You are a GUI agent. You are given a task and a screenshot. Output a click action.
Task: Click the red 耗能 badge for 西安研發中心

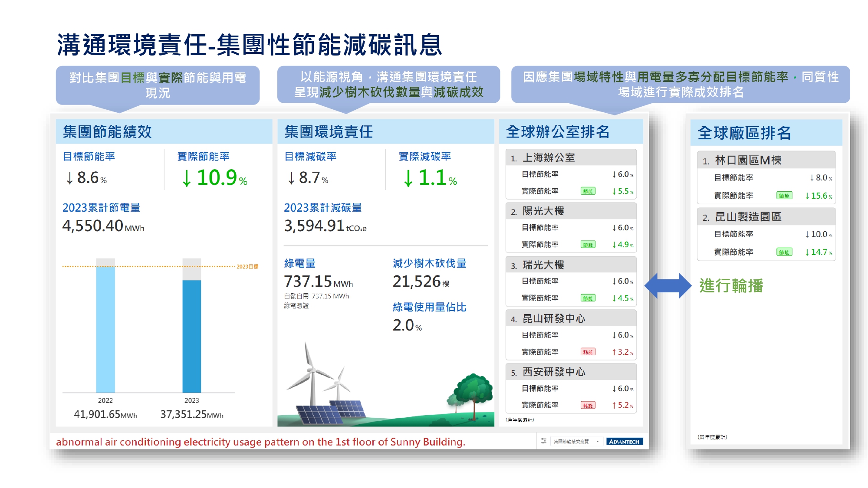point(588,406)
